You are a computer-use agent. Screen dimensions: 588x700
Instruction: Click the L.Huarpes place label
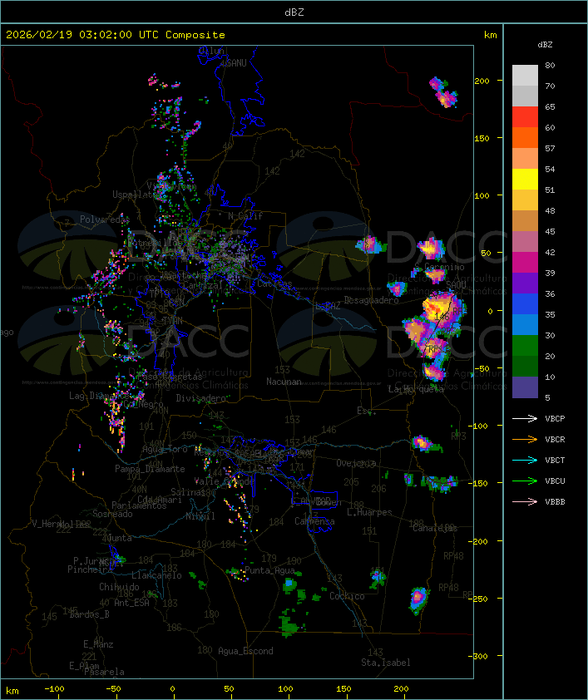click(x=369, y=512)
